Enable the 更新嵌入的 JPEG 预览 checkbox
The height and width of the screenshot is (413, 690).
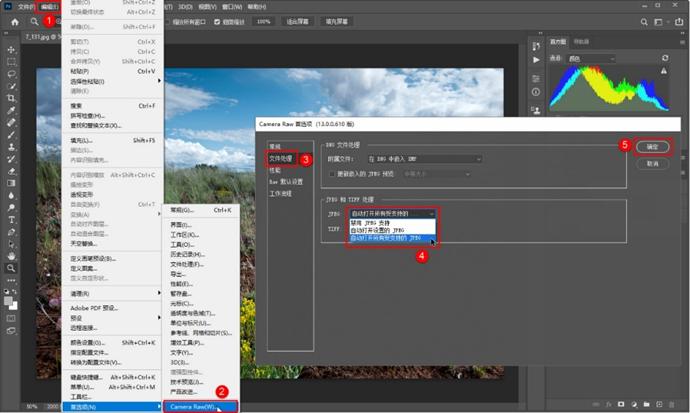(x=332, y=173)
